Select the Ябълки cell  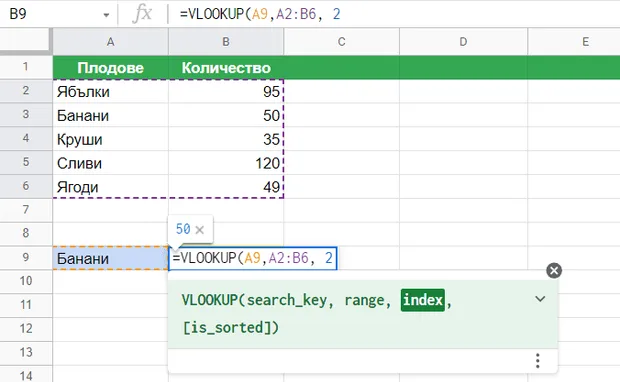(x=111, y=91)
